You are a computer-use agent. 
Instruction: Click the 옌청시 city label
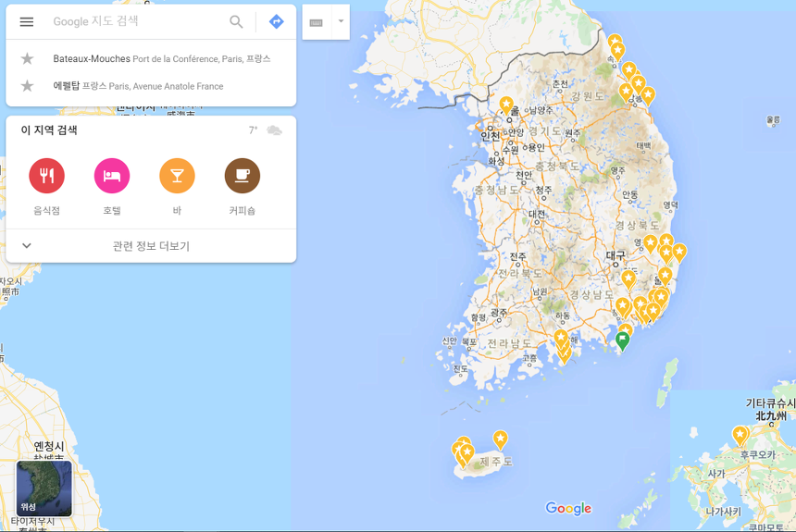(x=49, y=446)
